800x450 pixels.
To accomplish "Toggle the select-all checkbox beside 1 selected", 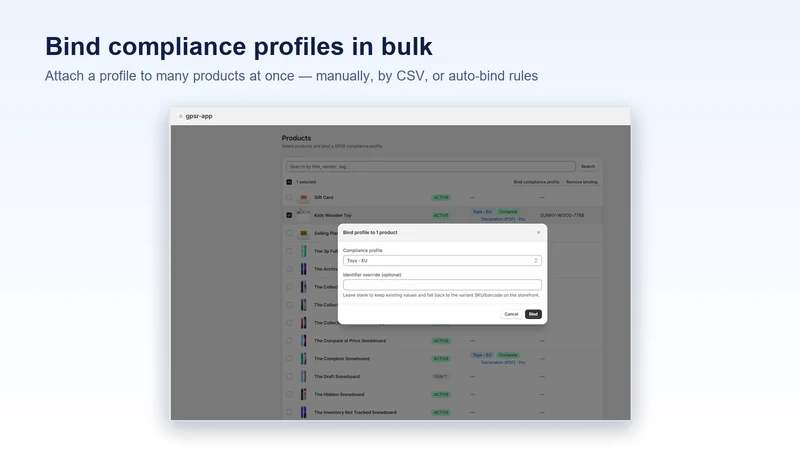I will tap(289, 182).
